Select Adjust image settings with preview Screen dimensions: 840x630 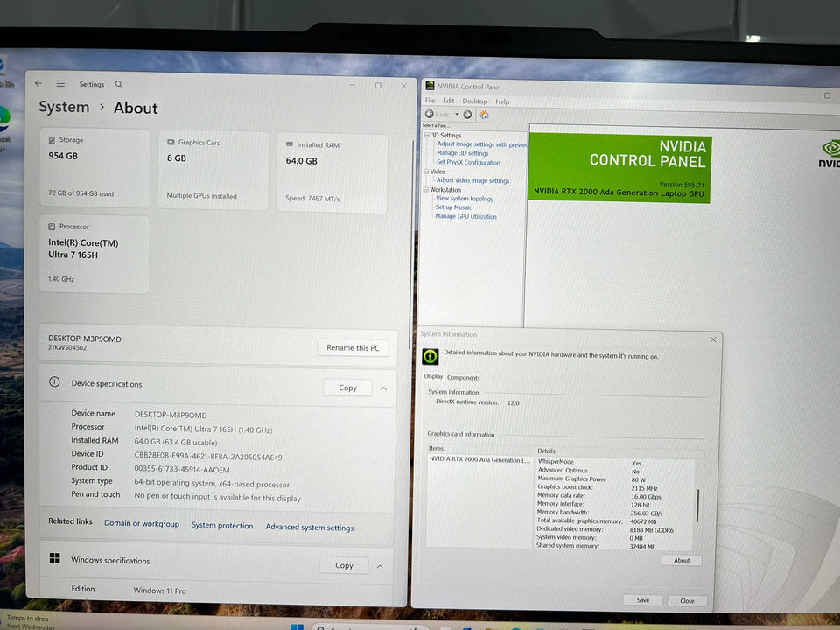(x=481, y=144)
